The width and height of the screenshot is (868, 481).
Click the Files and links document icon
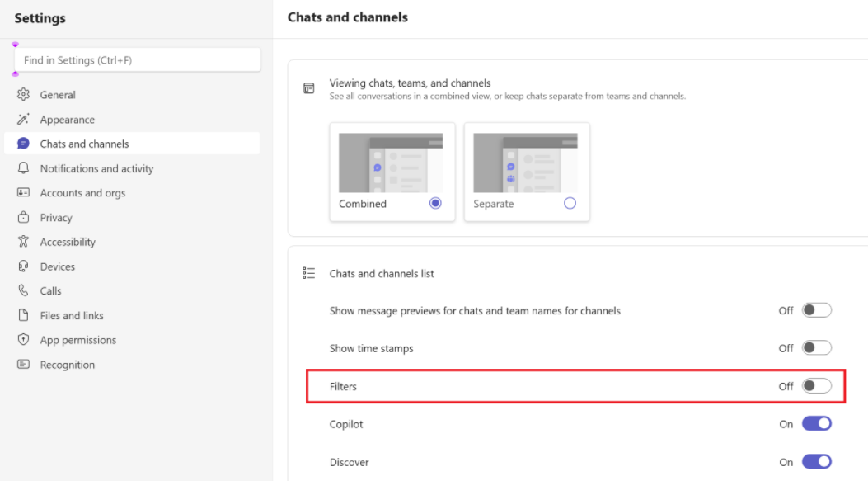(23, 315)
